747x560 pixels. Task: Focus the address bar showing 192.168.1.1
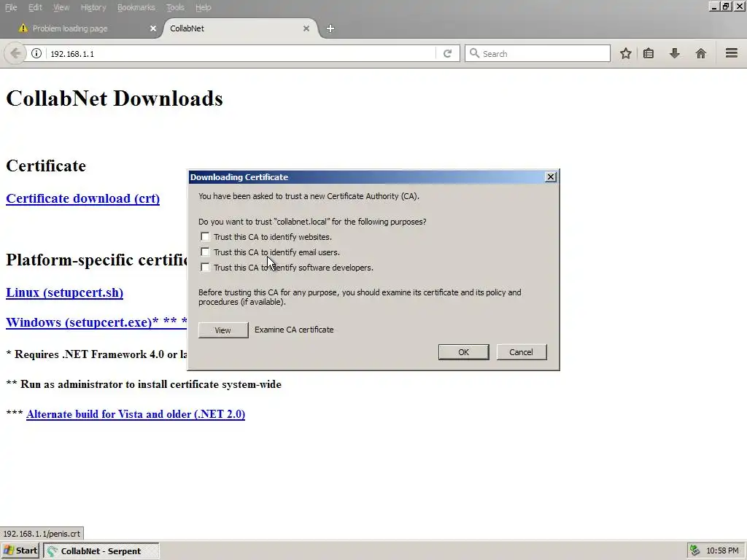(x=241, y=53)
